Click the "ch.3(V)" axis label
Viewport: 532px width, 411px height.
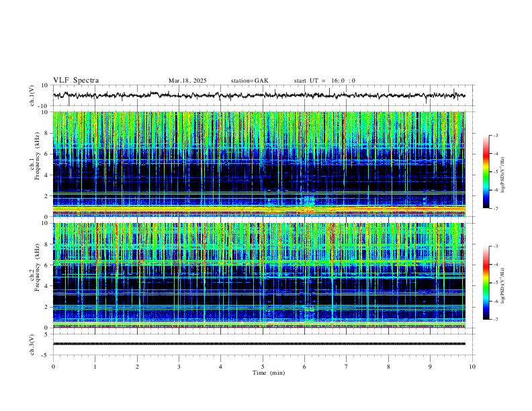32,345
